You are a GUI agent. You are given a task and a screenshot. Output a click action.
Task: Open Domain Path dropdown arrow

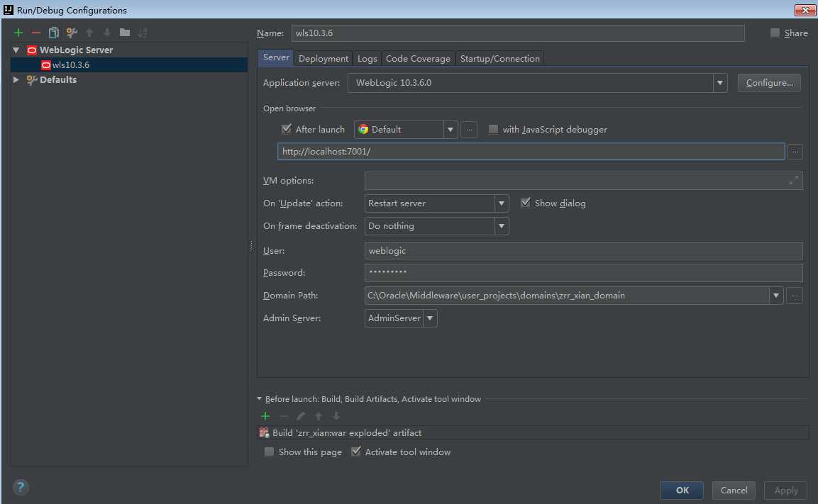[x=775, y=296]
